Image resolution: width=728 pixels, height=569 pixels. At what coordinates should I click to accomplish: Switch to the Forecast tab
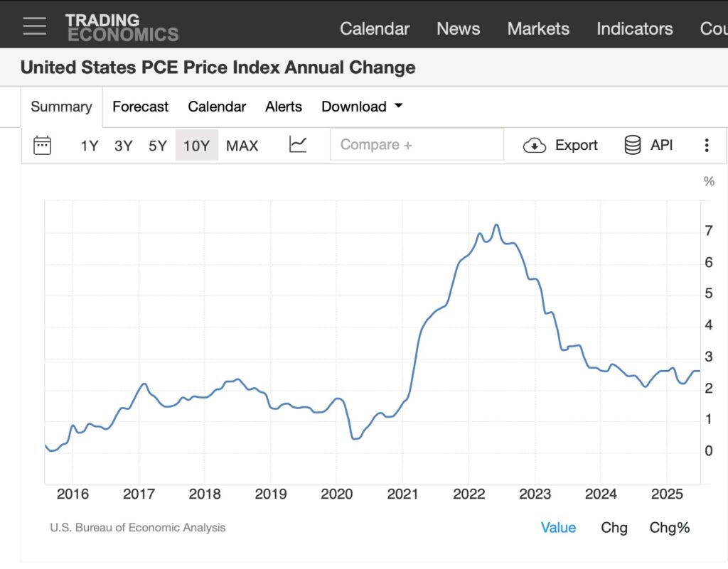pos(140,107)
